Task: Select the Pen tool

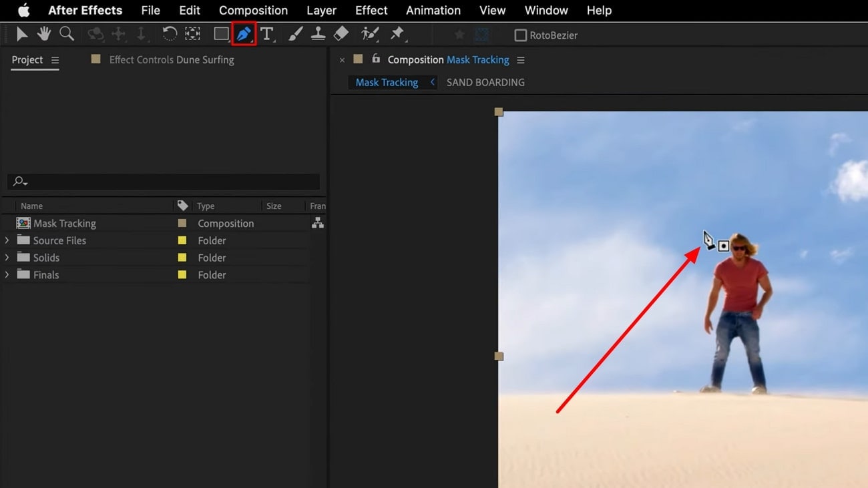Action: pyautogui.click(x=244, y=34)
